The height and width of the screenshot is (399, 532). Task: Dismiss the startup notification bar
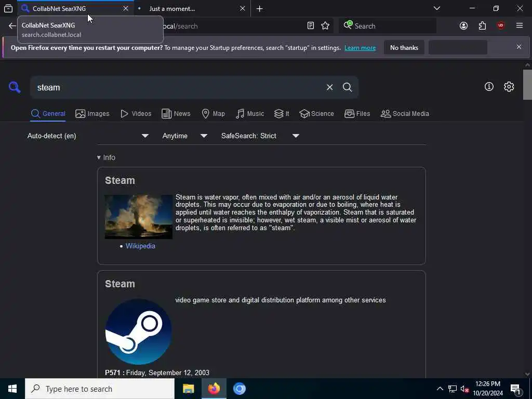(519, 47)
